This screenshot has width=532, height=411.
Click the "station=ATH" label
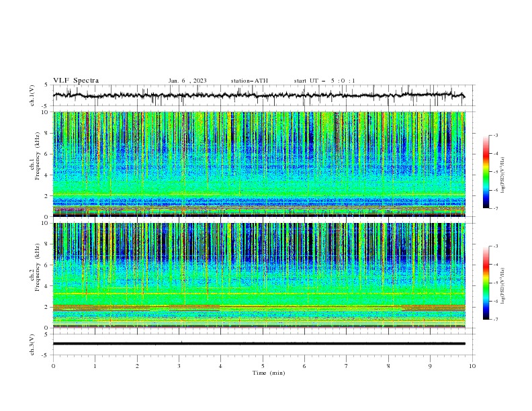(249, 81)
